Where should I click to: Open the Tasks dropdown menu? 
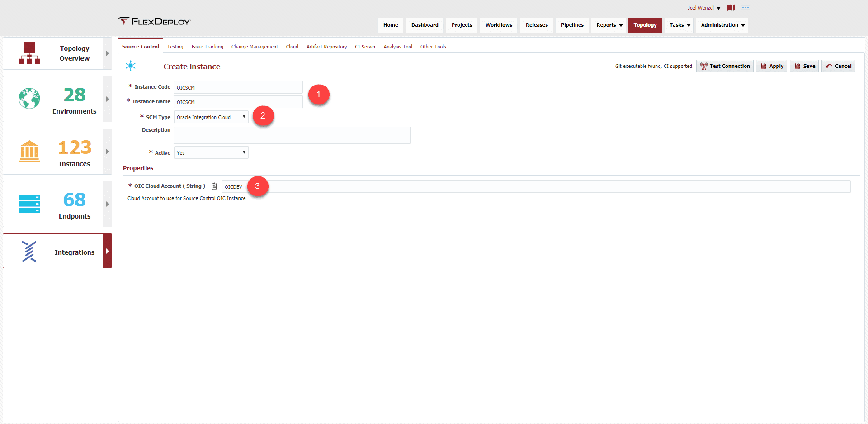pos(679,25)
